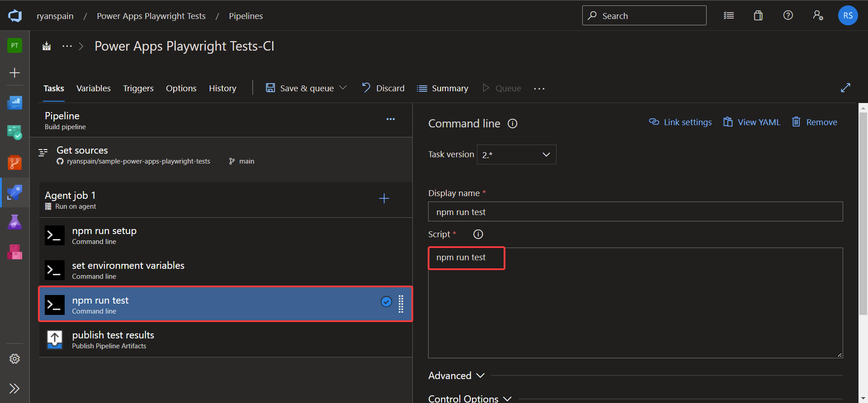Switch to the Options tab
The image size is (868, 403).
click(181, 88)
